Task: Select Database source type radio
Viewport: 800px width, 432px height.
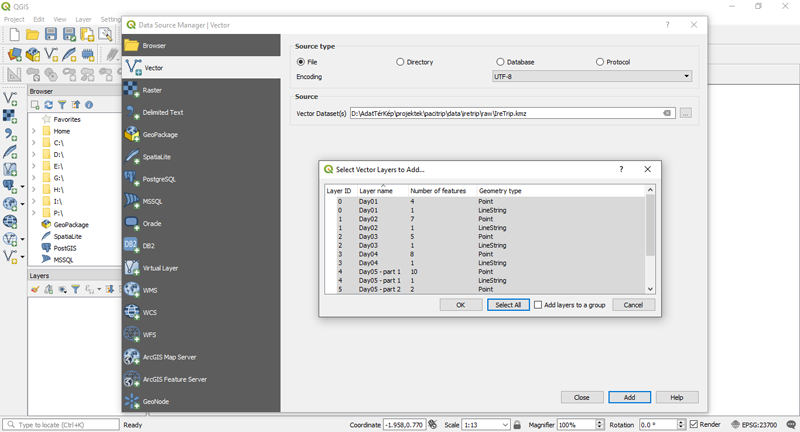Action: pyautogui.click(x=500, y=62)
